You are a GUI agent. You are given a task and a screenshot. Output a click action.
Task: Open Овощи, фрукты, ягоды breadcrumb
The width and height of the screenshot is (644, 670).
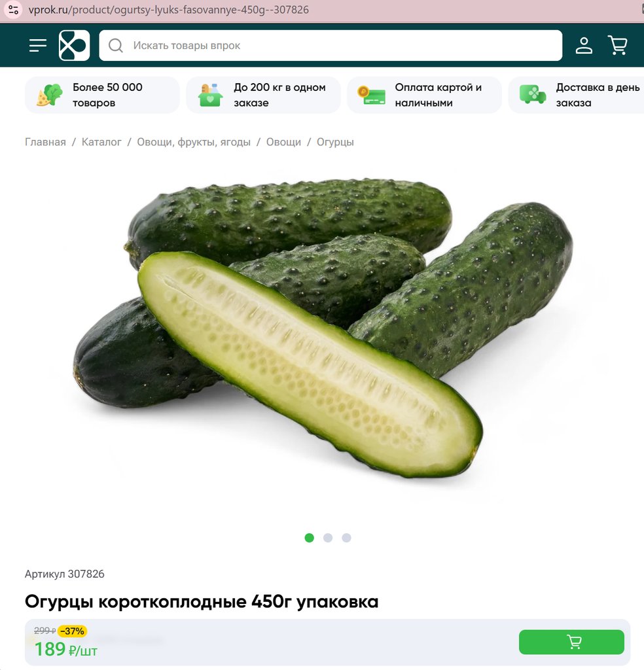point(194,142)
